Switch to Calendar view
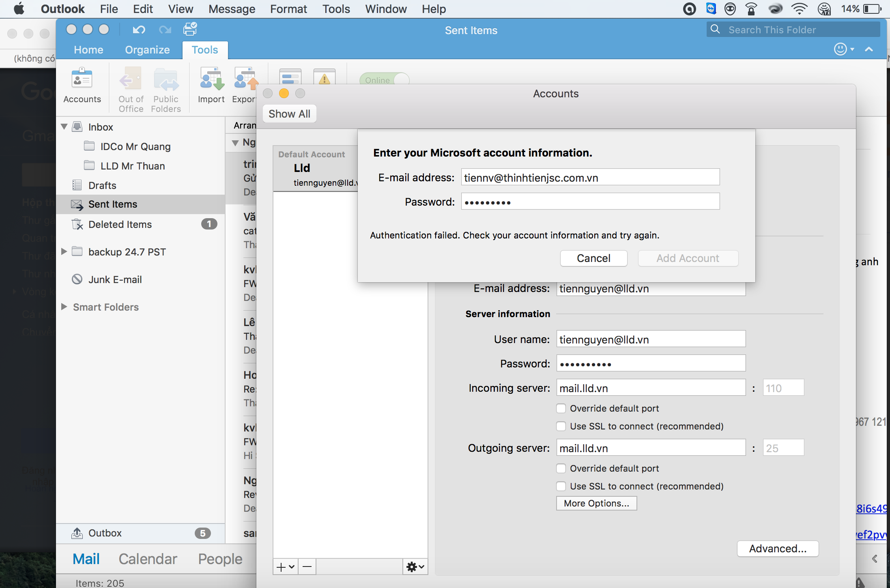The image size is (890, 588). (148, 559)
